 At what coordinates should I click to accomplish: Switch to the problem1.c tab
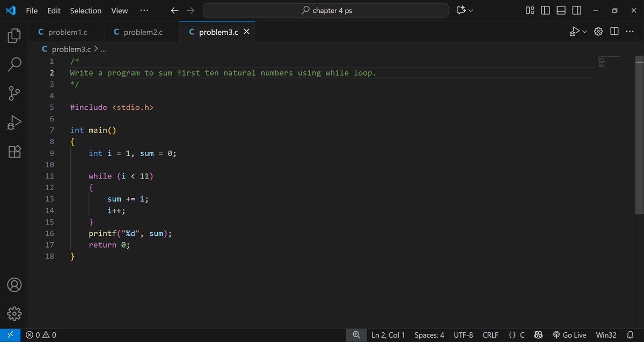(66, 32)
